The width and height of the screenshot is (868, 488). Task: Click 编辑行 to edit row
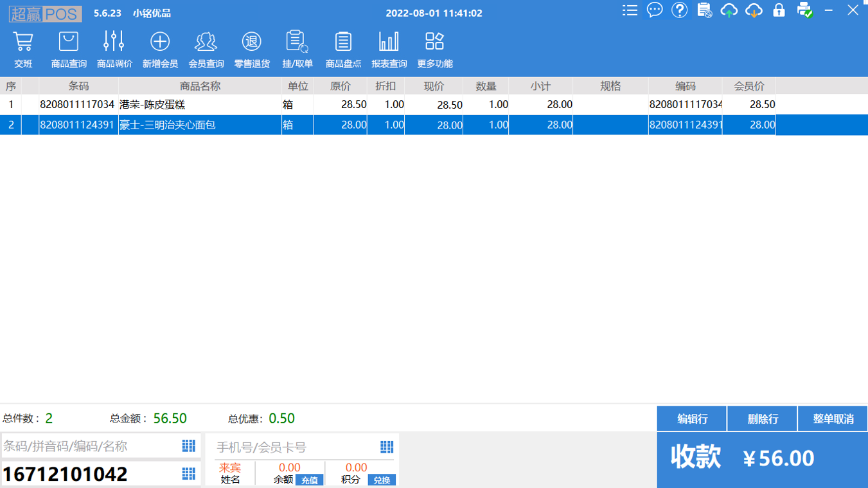[692, 419]
